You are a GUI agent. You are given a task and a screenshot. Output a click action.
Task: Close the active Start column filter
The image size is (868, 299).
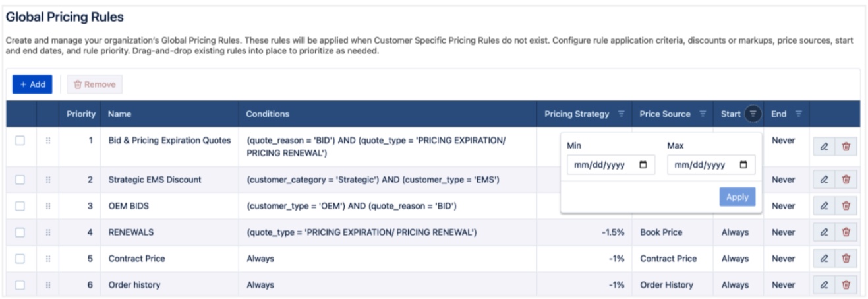click(753, 114)
